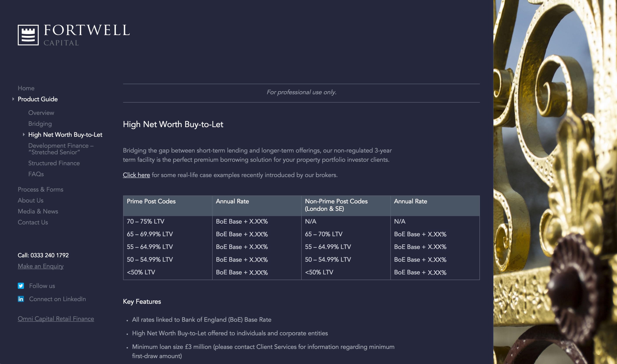Open Development Finance – Stretched Senior page
Screen dimensions: 617x364
click(x=61, y=149)
